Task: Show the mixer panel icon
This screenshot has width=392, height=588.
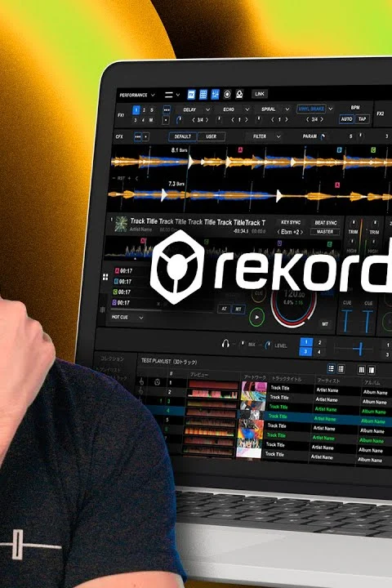Action: coord(216,94)
